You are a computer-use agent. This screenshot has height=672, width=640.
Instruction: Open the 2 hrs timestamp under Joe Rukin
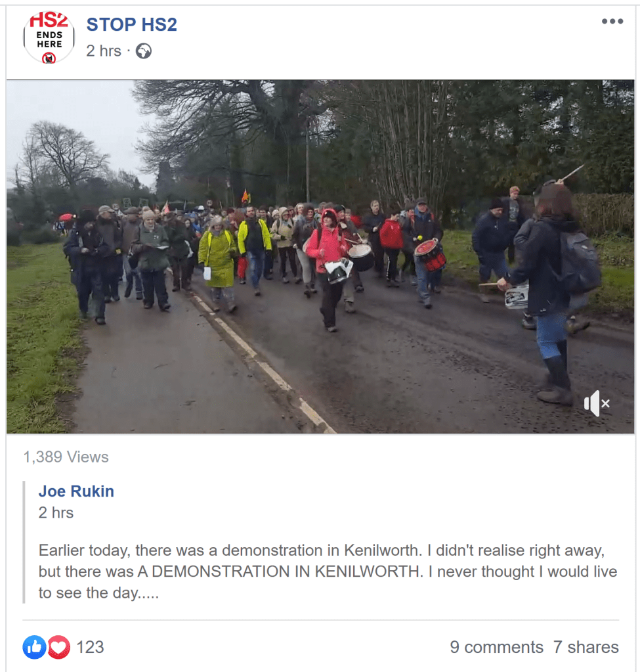click(x=56, y=512)
